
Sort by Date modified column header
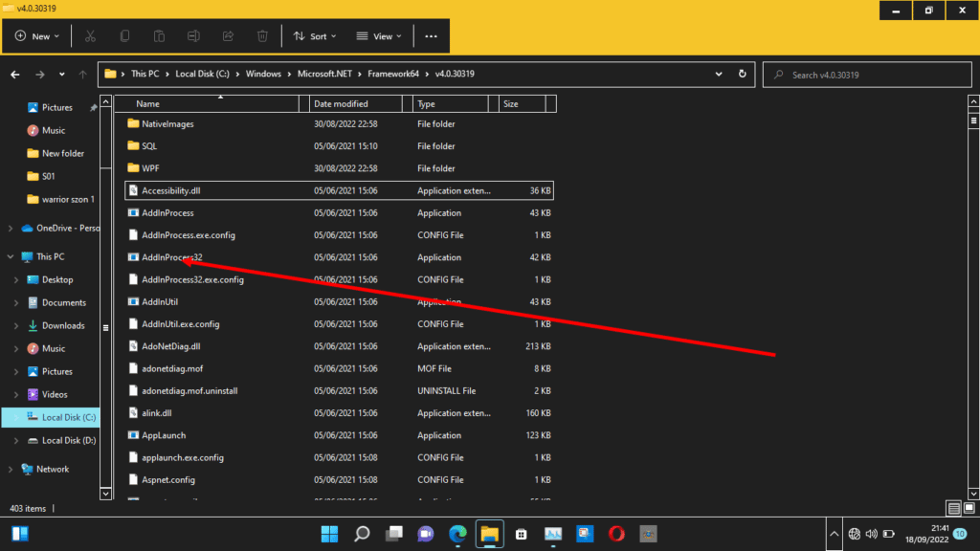(356, 103)
